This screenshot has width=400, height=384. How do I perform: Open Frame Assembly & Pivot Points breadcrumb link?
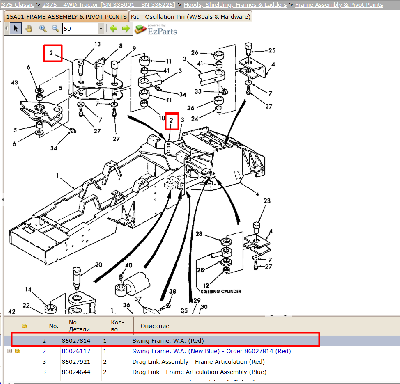point(339,5)
